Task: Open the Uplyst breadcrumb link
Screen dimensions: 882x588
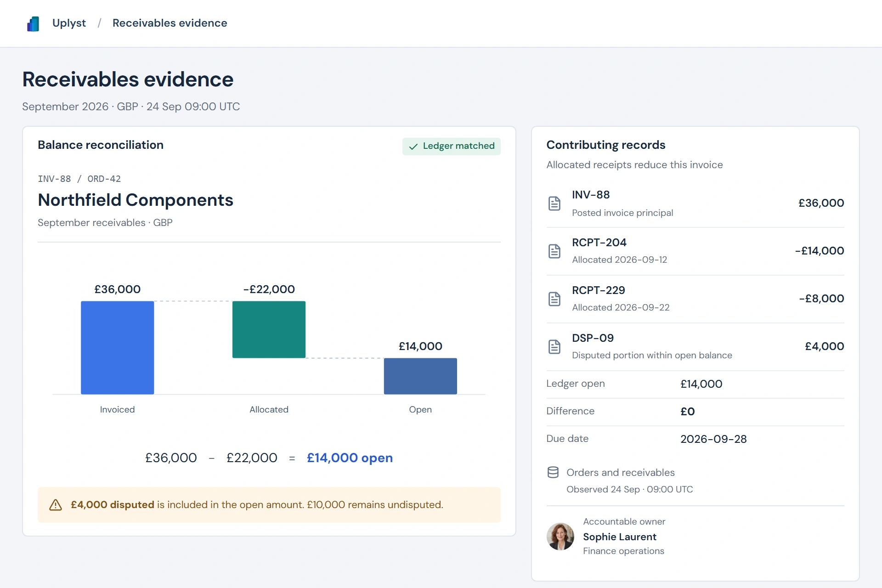Action: click(69, 23)
